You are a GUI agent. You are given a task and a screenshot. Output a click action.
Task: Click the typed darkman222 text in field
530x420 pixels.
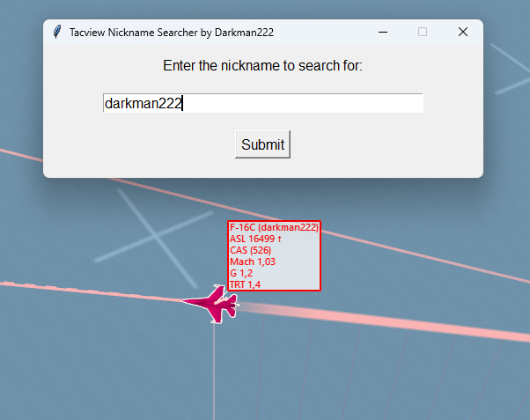coord(143,103)
